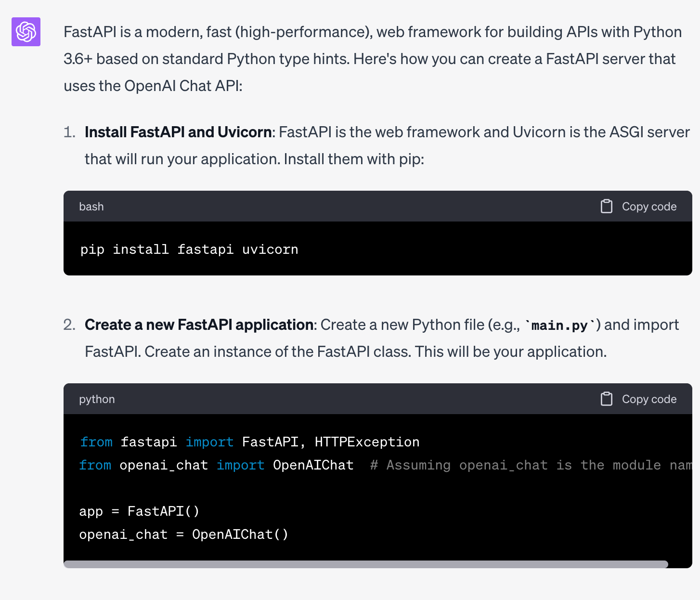Click 'openai_chat = OpenAIChat()' code line
700x600 pixels.
183,534
